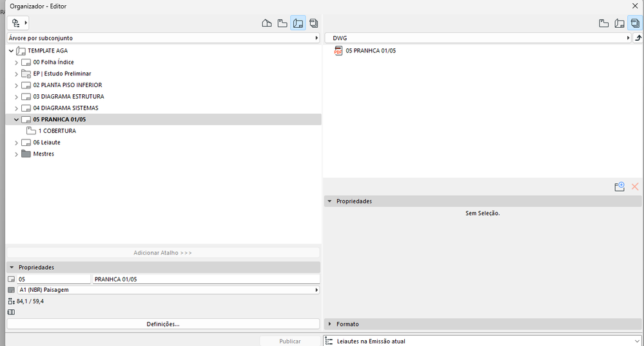Image resolution: width=644 pixels, height=346 pixels.
Task: Expand the EP | Estudo Preliminar subset
Action: (x=16, y=74)
